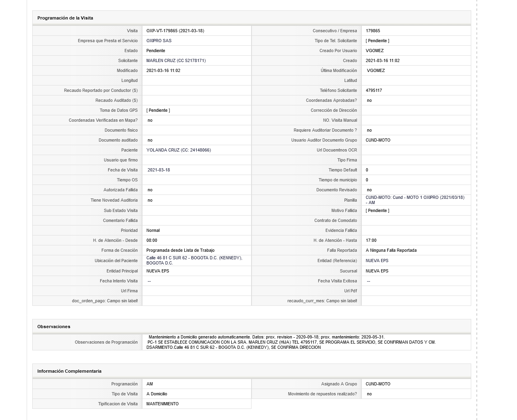The image size is (517, 420).
Task: Open solicitante MARLEN CRUZ link
Action: pos(176,60)
